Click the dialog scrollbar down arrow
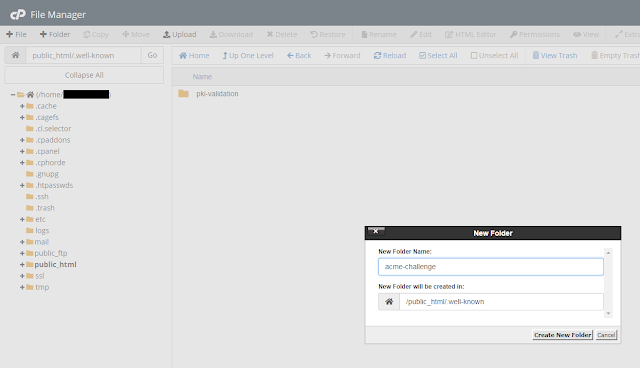This screenshot has width=640, height=368. [x=608, y=313]
